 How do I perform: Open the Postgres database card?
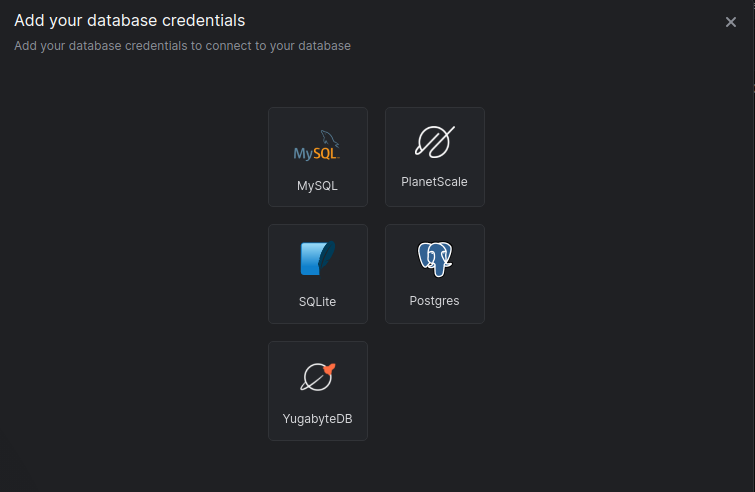tap(434, 274)
